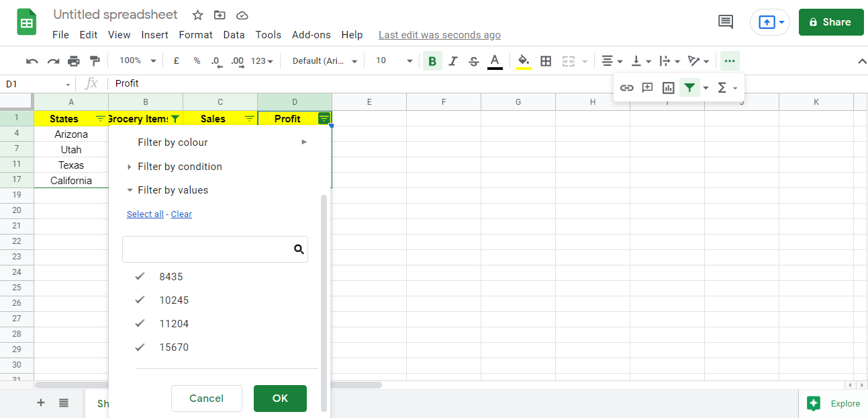The width and height of the screenshot is (868, 418).
Task: Toggle Italic formatting
Action: pyautogui.click(x=453, y=61)
